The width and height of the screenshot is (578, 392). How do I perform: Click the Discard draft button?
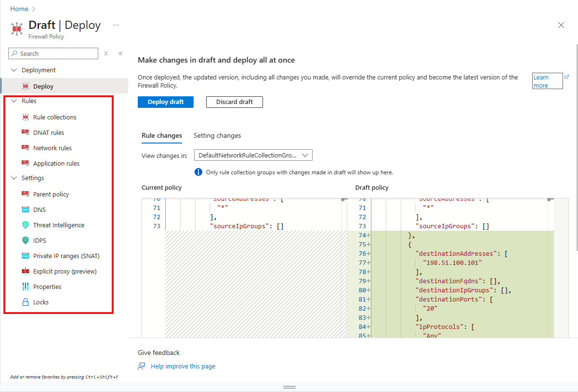click(x=235, y=102)
